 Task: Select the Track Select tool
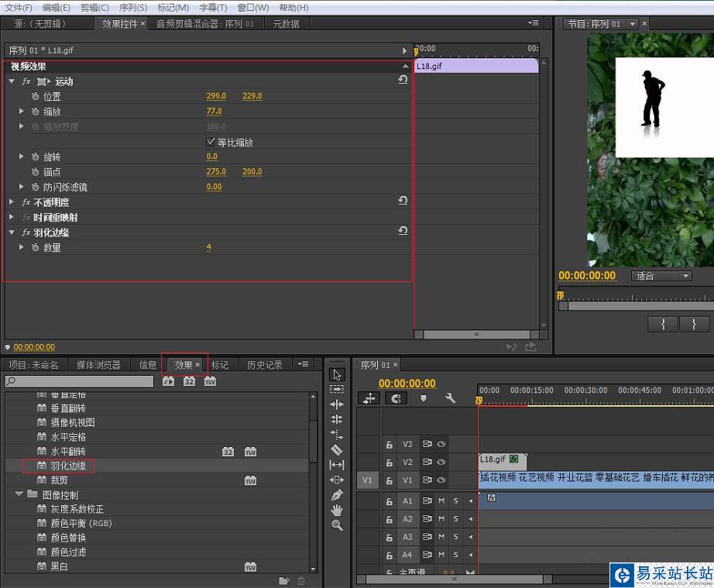tap(337, 390)
